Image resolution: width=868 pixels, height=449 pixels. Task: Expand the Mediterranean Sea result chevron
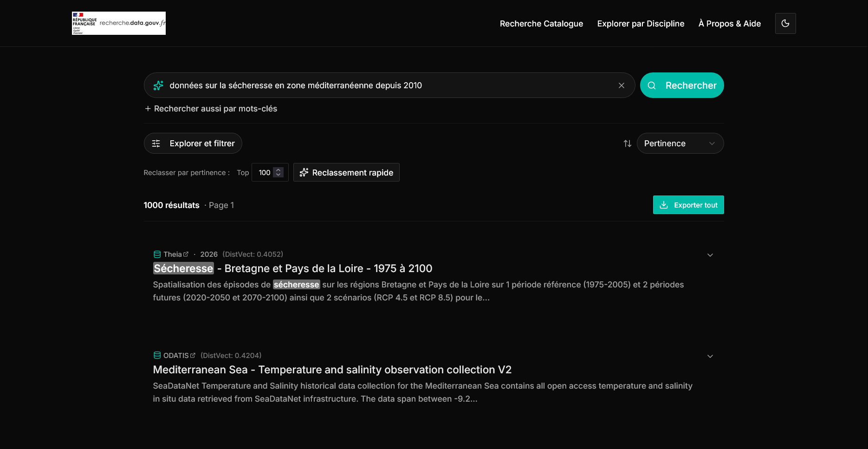click(710, 356)
